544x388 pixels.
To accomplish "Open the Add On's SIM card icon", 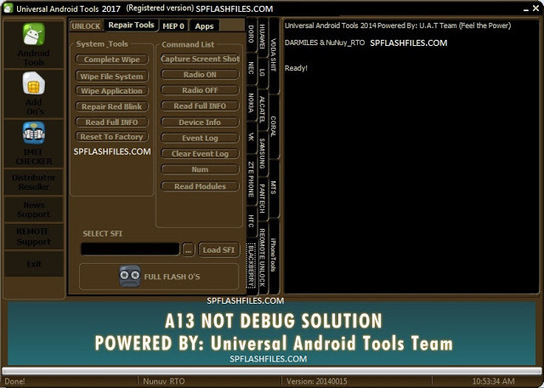I will coord(34,83).
